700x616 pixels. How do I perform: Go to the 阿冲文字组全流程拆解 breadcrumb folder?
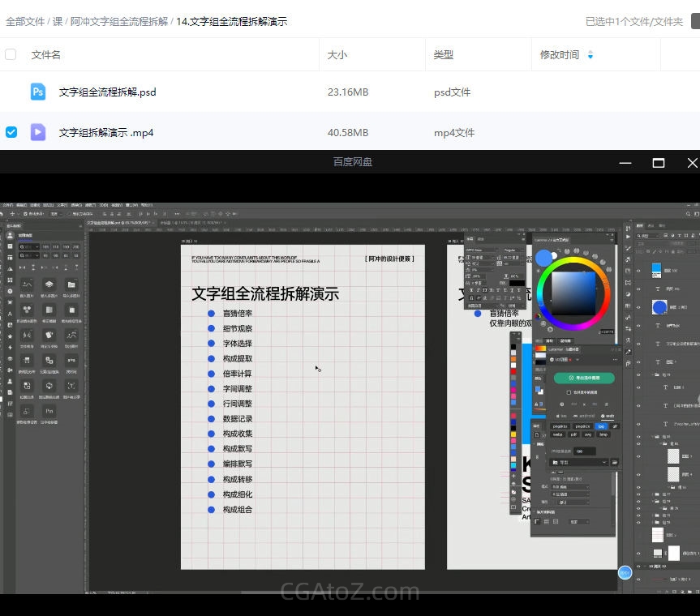point(119,22)
